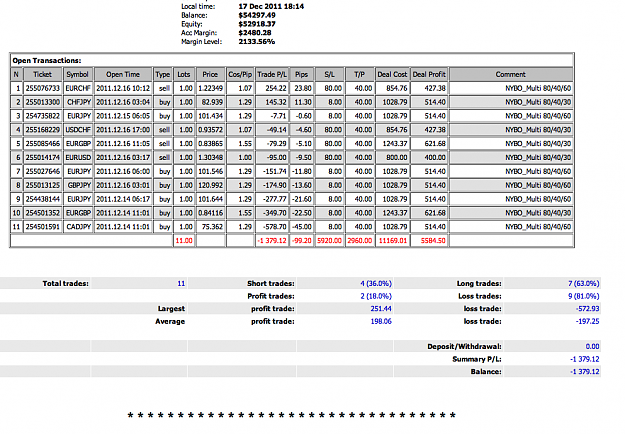Click the Trade P/L column header
This screenshot has width=625, height=434.
[x=272, y=74]
